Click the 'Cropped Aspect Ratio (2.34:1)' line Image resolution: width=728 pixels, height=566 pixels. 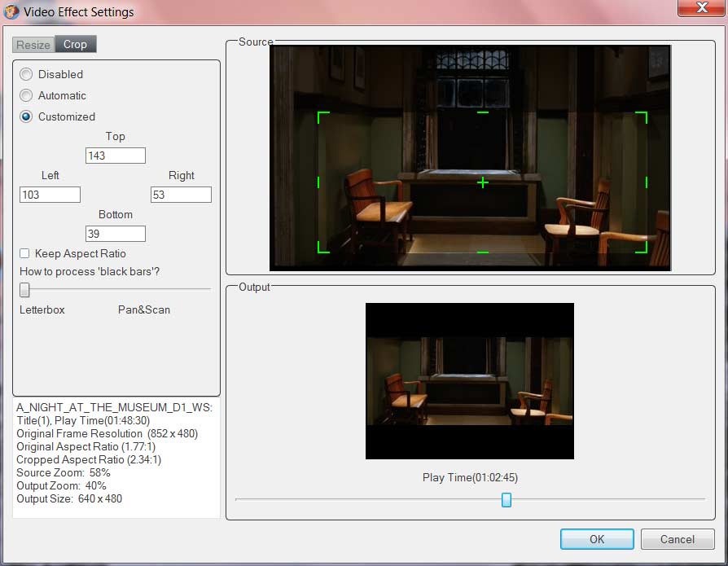pos(89,459)
